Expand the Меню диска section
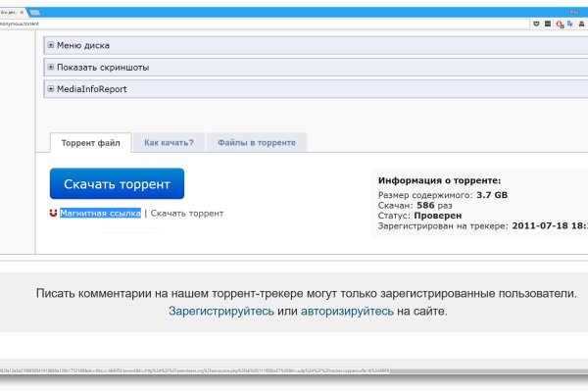Image resolution: width=588 pixels, height=392 pixels. (52, 45)
